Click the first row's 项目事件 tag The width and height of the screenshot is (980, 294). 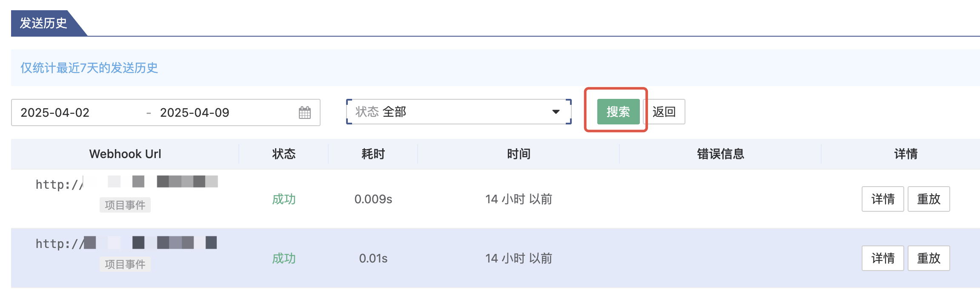[125, 205]
